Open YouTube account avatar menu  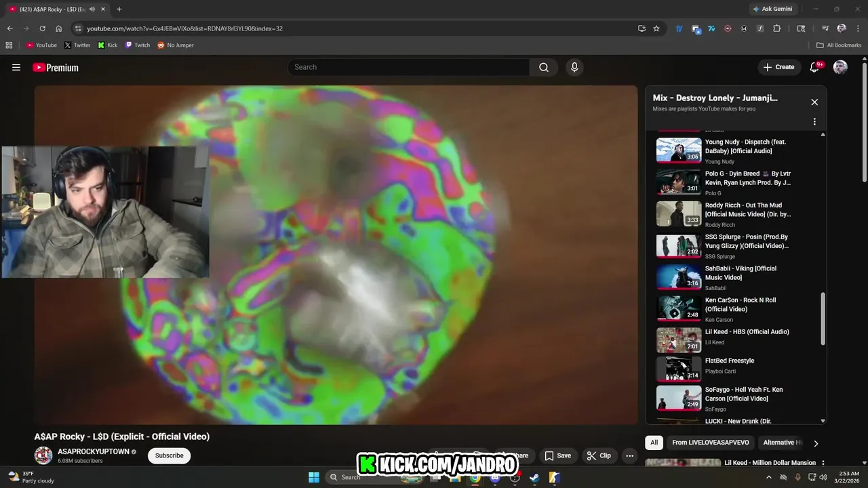tap(840, 67)
